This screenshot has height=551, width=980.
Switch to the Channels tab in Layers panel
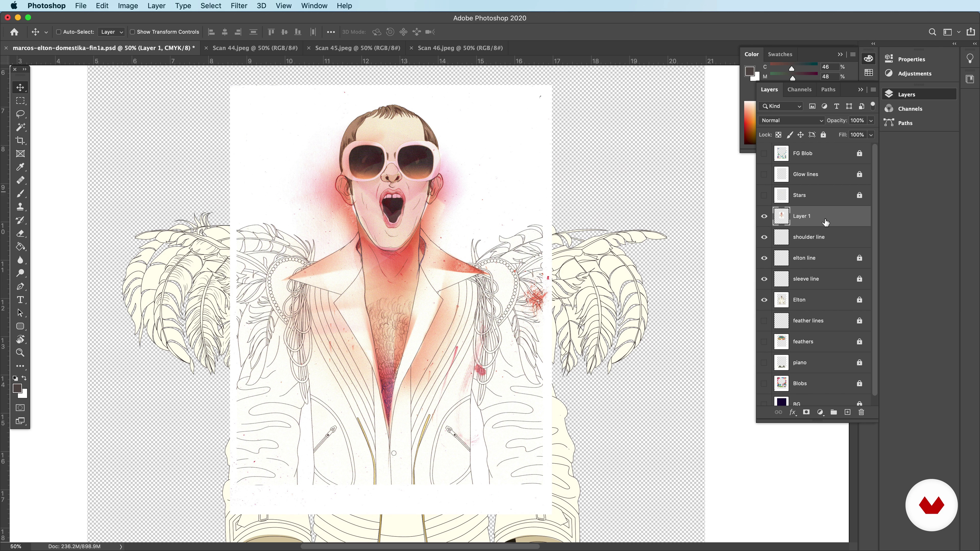pos(799,89)
